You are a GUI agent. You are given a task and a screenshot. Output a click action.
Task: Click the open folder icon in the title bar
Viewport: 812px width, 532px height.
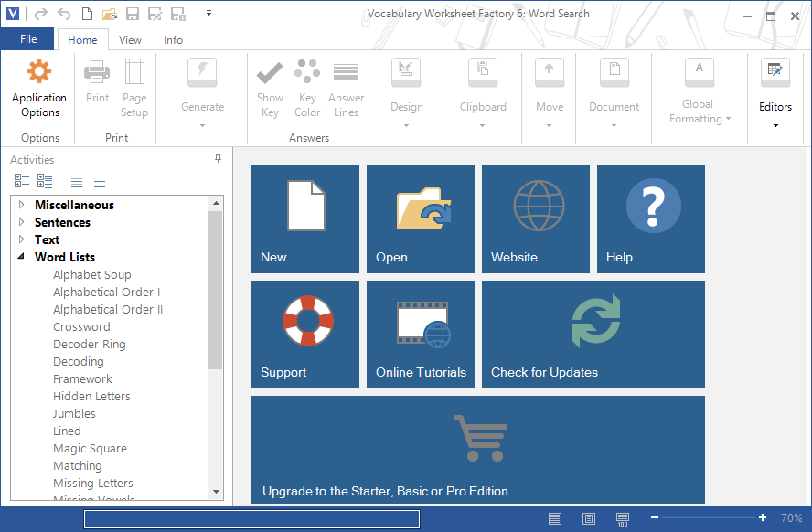[110, 14]
